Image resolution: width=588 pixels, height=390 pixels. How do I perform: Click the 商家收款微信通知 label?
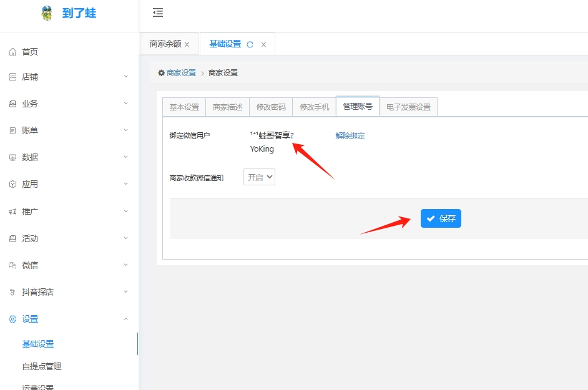(x=196, y=178)
